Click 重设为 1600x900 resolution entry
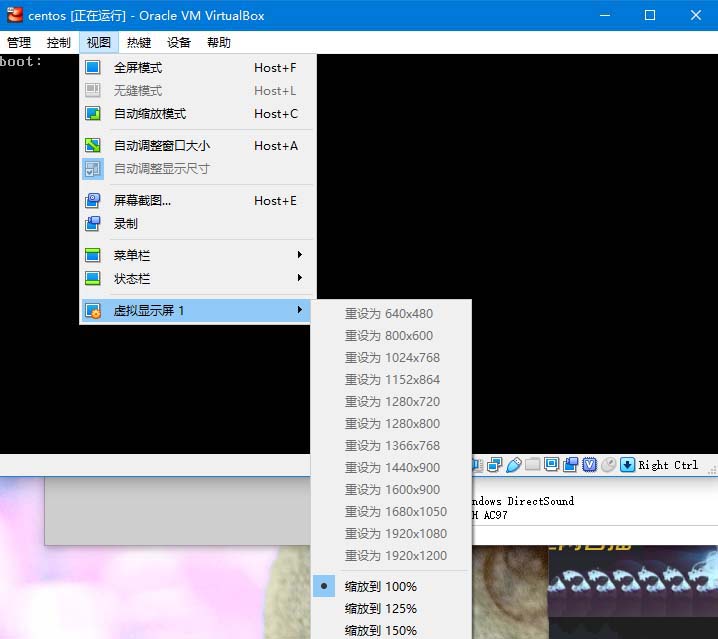718x639 pixels. point(391,489)
